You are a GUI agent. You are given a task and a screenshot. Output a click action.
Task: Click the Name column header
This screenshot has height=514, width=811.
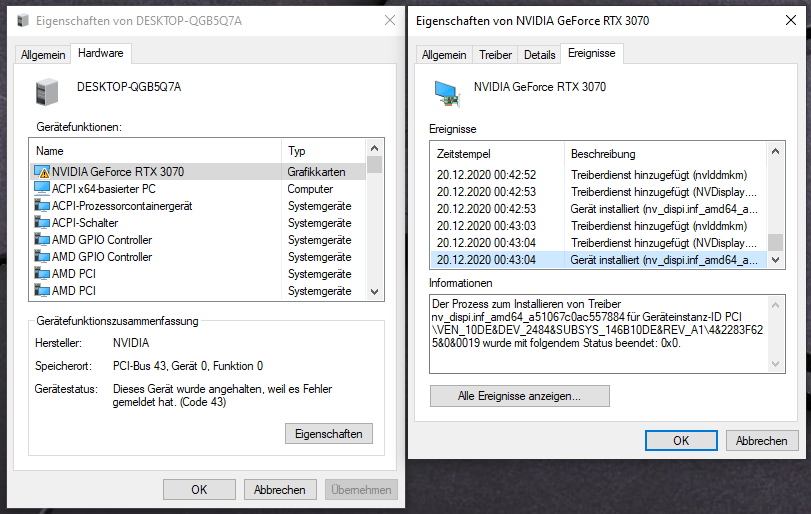click(x=156, y=151)
